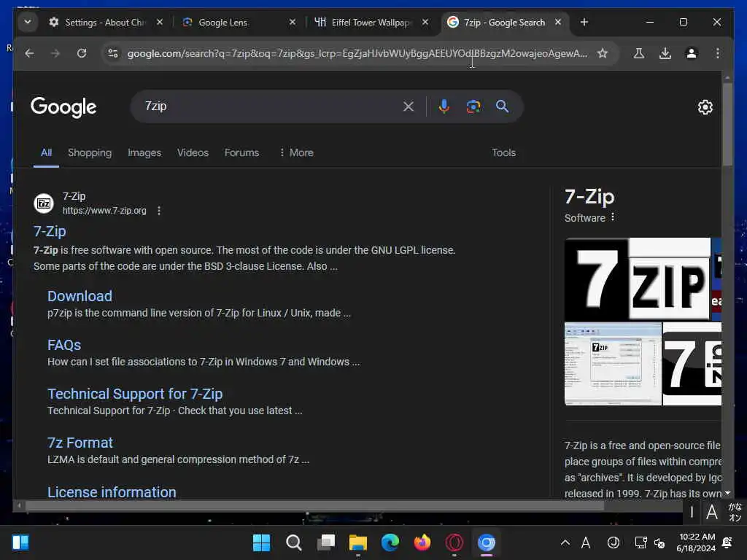Viewport: 747px width, 560px height.
Task: Open the Download sitelink
Action: click(x=80, y=296)
